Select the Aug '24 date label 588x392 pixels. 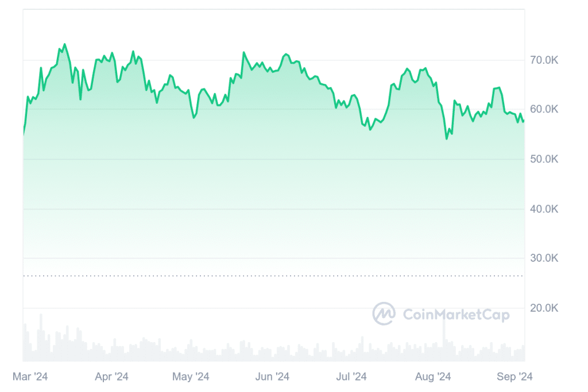(433, 377)
